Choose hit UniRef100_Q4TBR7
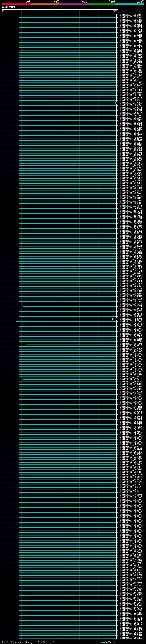The width and height of the screenshot is (146, 644). 131,337
